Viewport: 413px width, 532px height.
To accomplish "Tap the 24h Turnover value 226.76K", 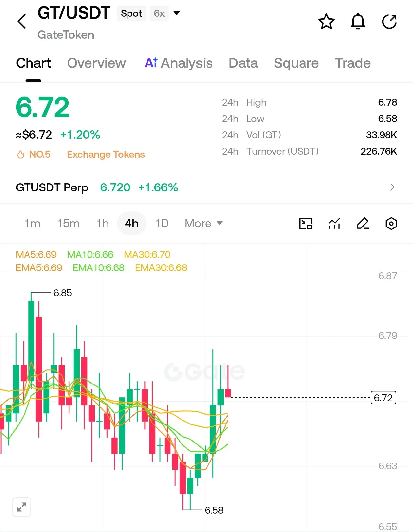I will pyautogui.click(x=379, y=151).
